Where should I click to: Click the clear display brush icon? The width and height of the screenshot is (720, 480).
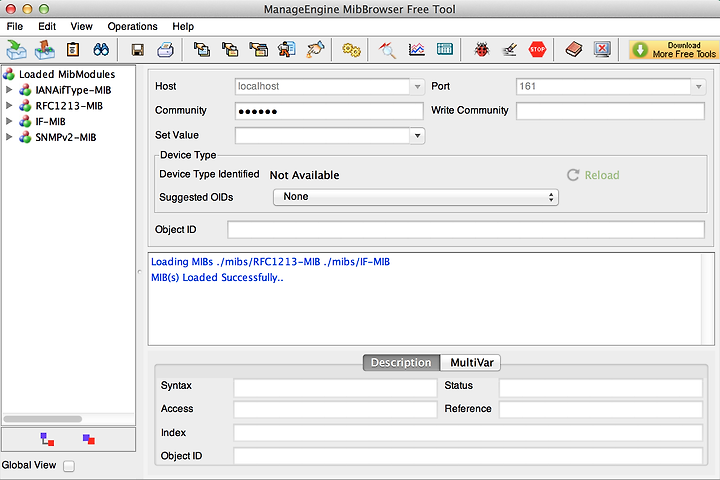pos(510,50)
